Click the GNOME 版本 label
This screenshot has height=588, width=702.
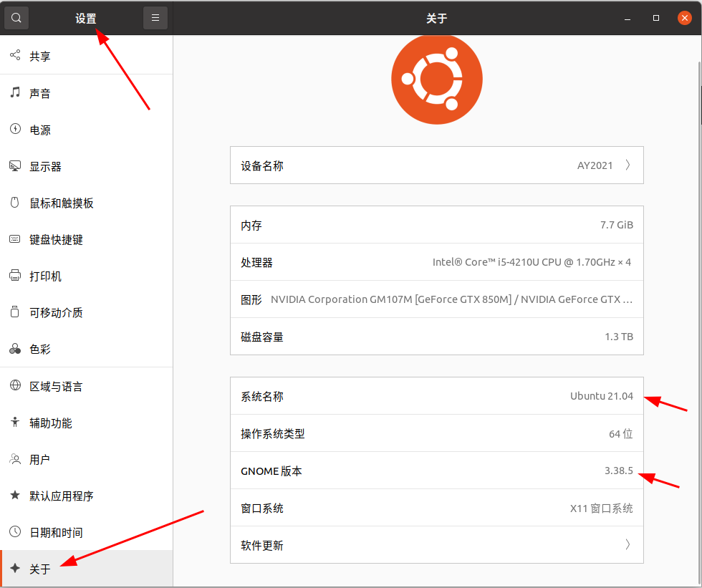(x=271, y=471)
